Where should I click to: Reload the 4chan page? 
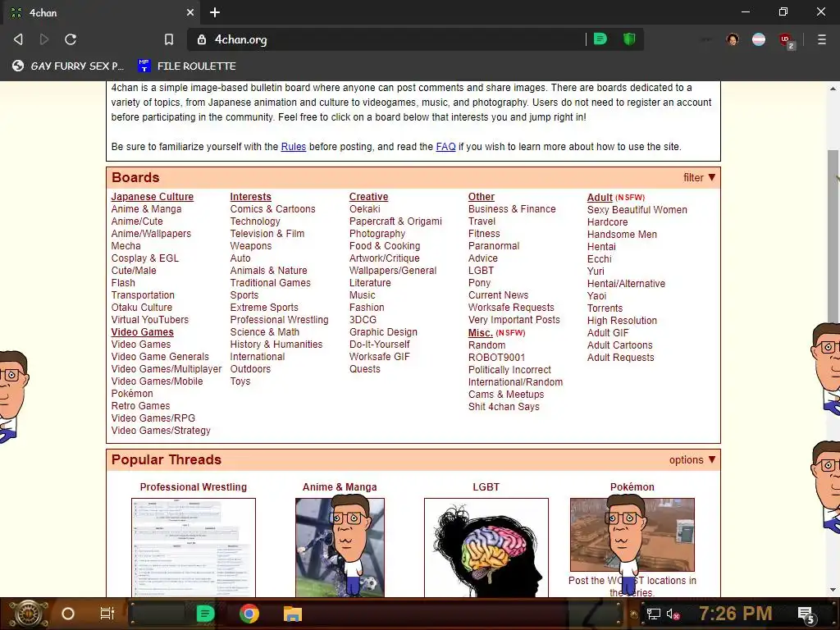pos(71,39)
